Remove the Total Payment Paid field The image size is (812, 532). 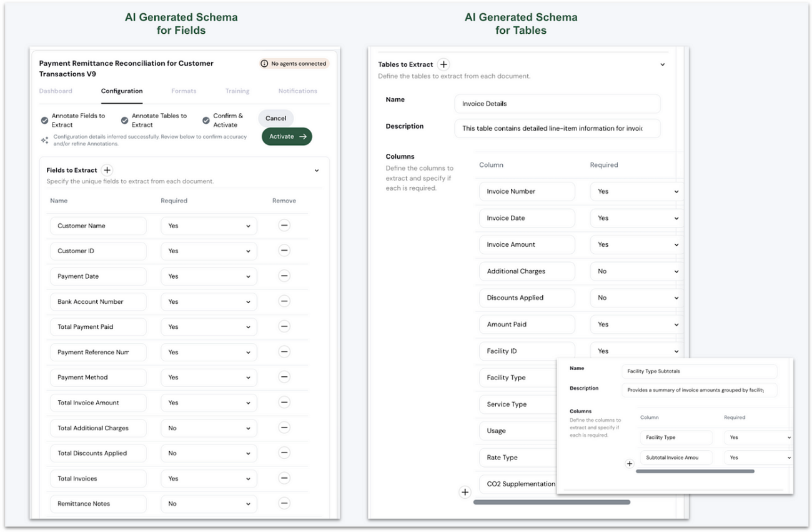click(x=284, y=326)
